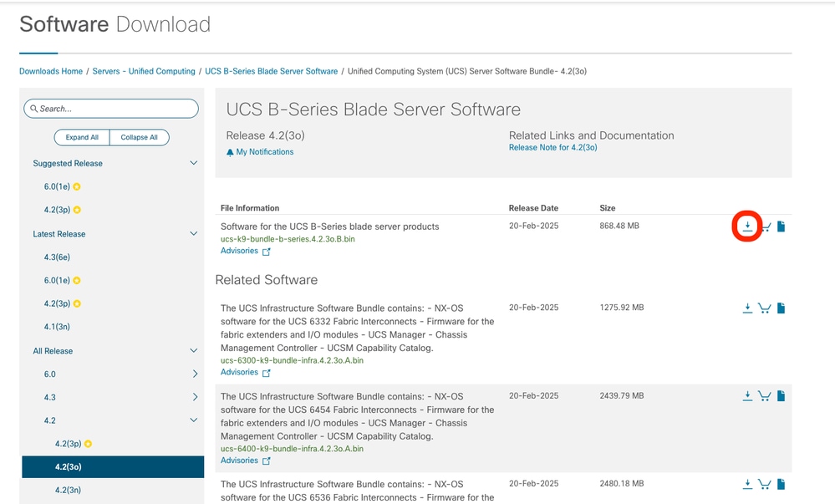Image resolution: width=835 pixels, height=504 pixels.
Task: Click the 868.48 MB size value
Action: pyautogui.click(x=619, y=226)
